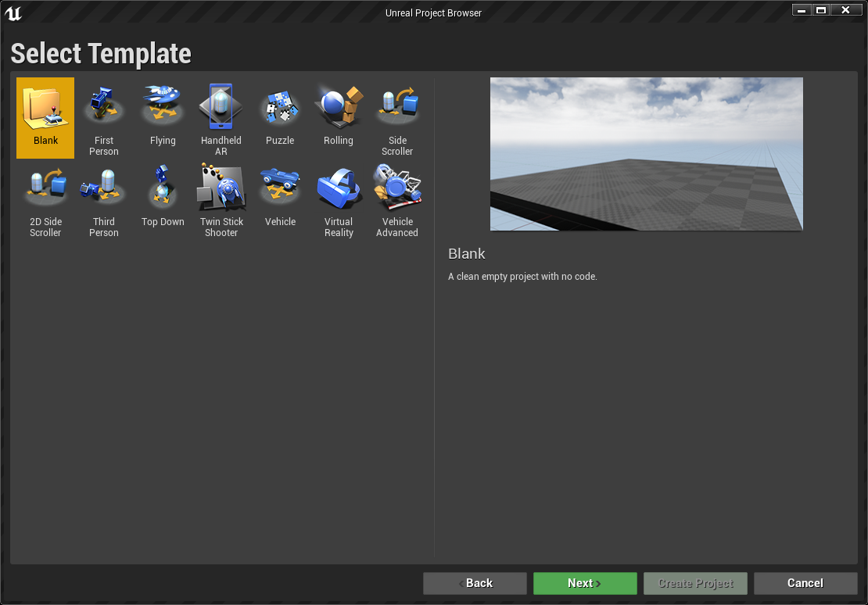
Task: Select the Handheld AR template
Action: tap(221, 118)
